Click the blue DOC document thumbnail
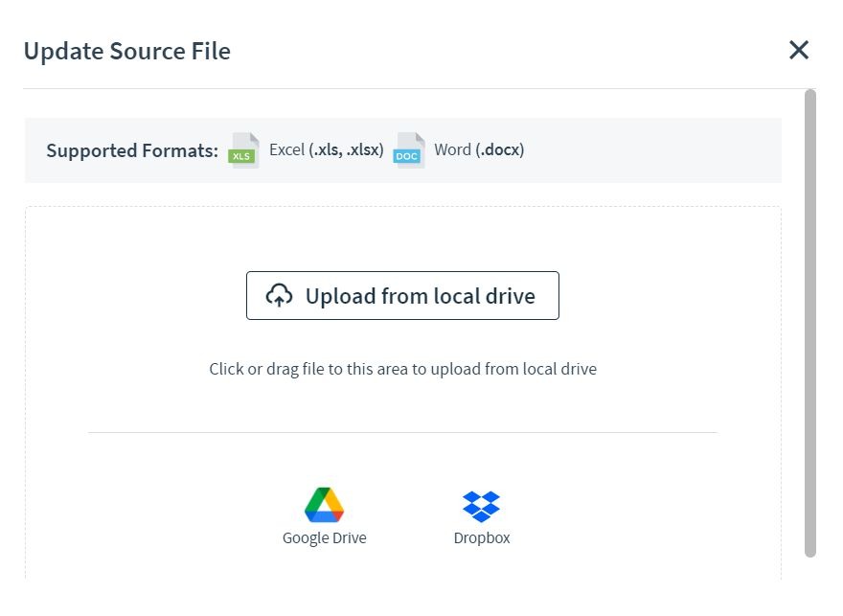This screenshot has width=843, height=616. coord(407,149)
